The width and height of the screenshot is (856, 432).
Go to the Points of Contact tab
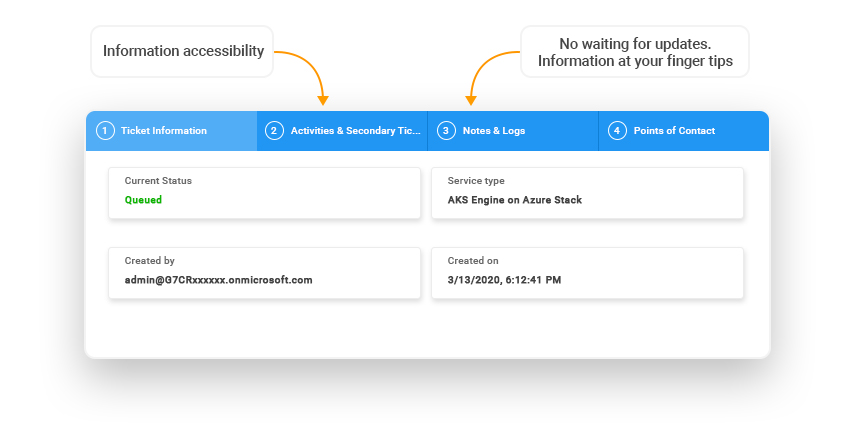pos(674,131)
